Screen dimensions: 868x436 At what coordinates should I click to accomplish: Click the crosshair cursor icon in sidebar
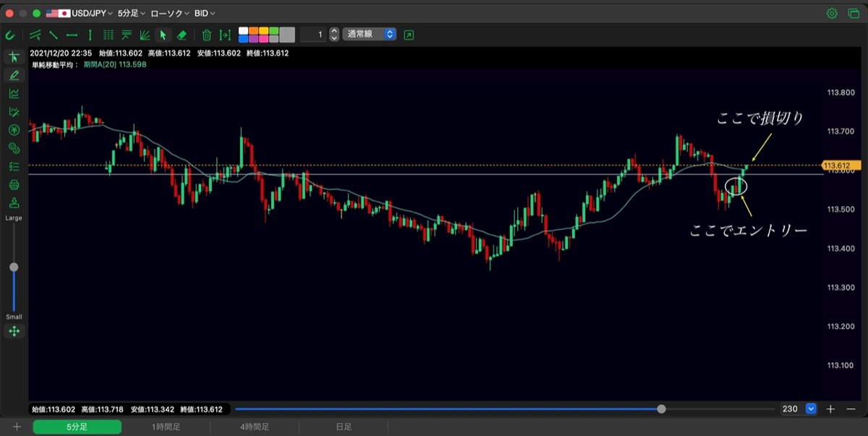[14, 57]
